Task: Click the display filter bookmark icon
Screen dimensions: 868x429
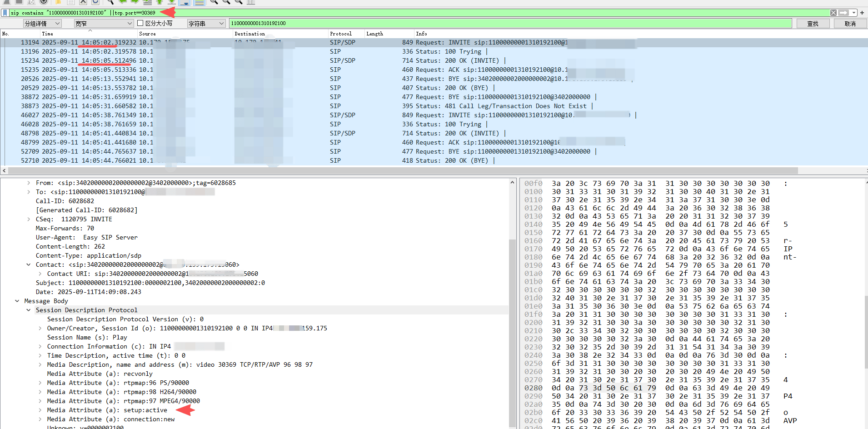Action: coord(5,13)
